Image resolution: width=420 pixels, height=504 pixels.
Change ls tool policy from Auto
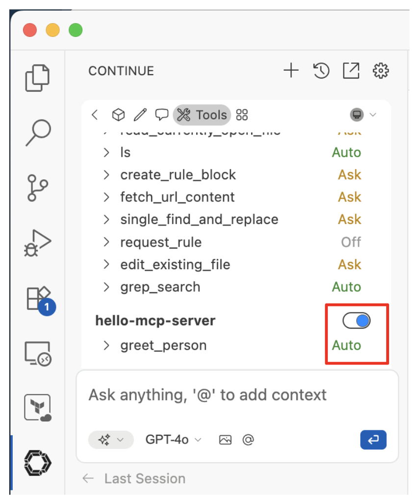[x=346, y=152]
